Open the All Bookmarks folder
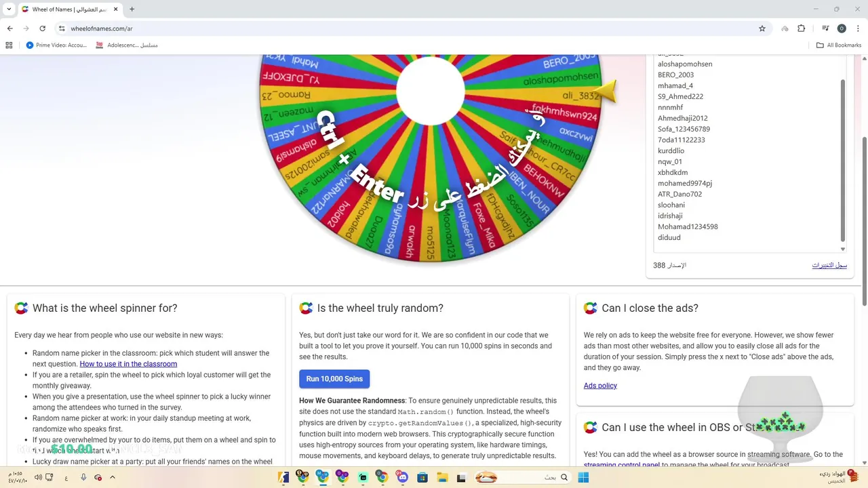 pos(839,45)
